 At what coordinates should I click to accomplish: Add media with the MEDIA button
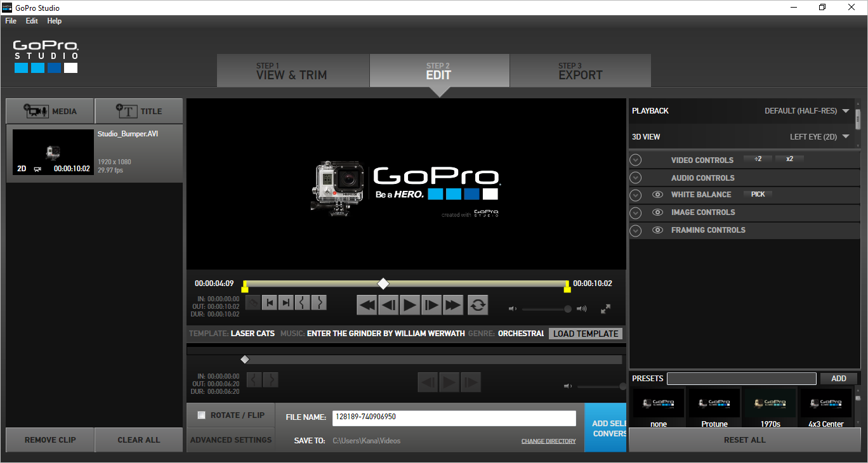50,111
